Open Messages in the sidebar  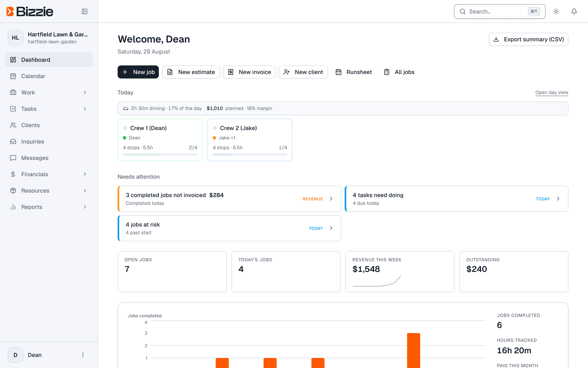pyautogui.click(x=49, y=158)
